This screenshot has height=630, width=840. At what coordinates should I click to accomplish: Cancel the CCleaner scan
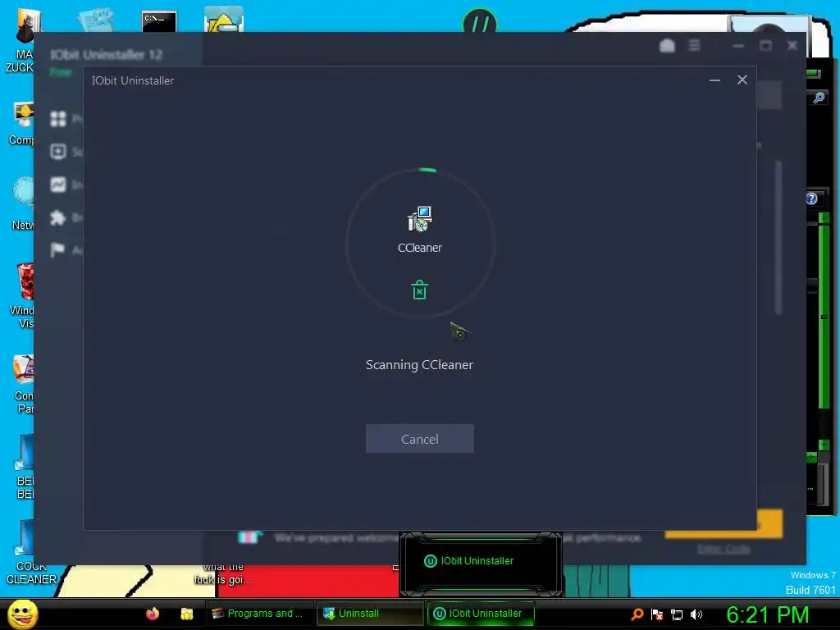pyautogui.click(x=419, y=439)
